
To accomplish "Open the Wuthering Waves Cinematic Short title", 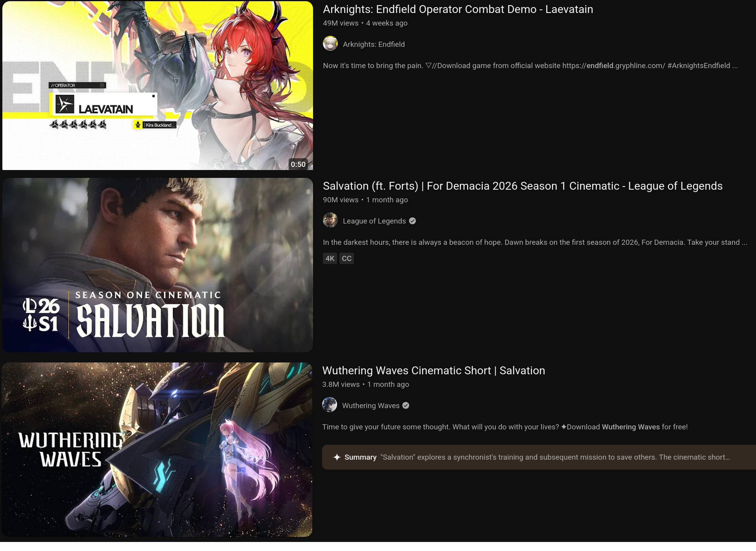I will click(x=433, y=371).
